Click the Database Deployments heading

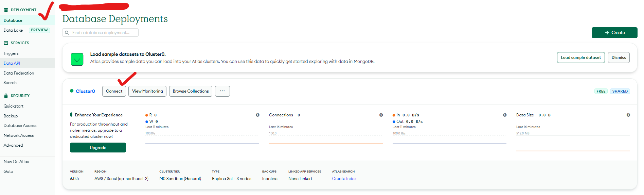click(115, 19)
